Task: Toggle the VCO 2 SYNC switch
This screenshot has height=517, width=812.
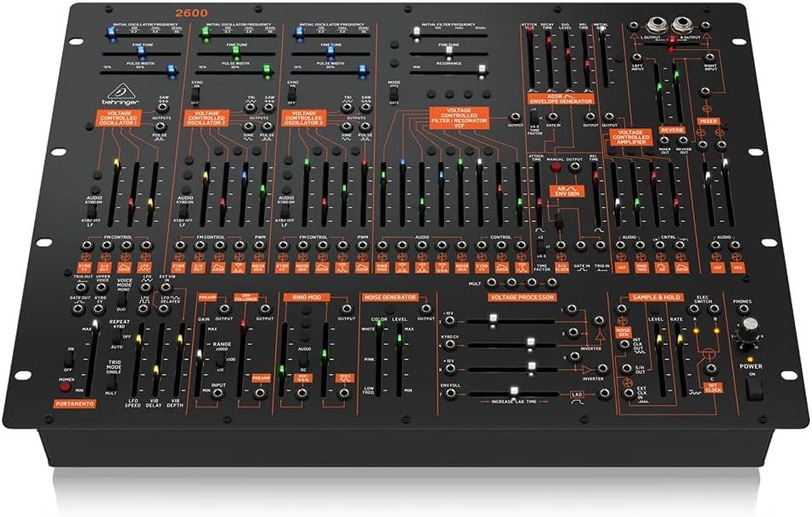Action: tap(196, 97)
